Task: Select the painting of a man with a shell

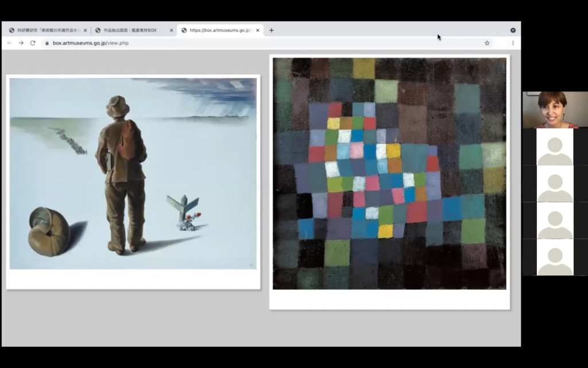Action: pyautogui.click(x=133, y=174)
